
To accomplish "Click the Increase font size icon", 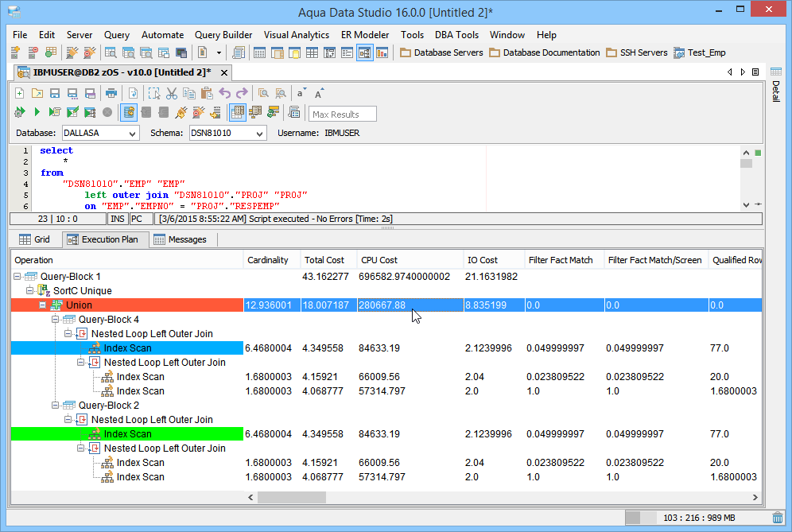I will pyautogui.click(x=319, y=93).
